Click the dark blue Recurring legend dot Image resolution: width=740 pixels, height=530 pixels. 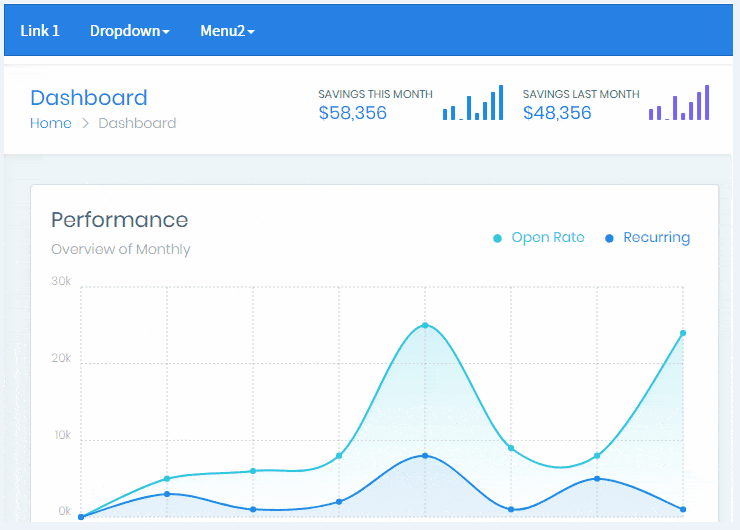pos(609,238)
